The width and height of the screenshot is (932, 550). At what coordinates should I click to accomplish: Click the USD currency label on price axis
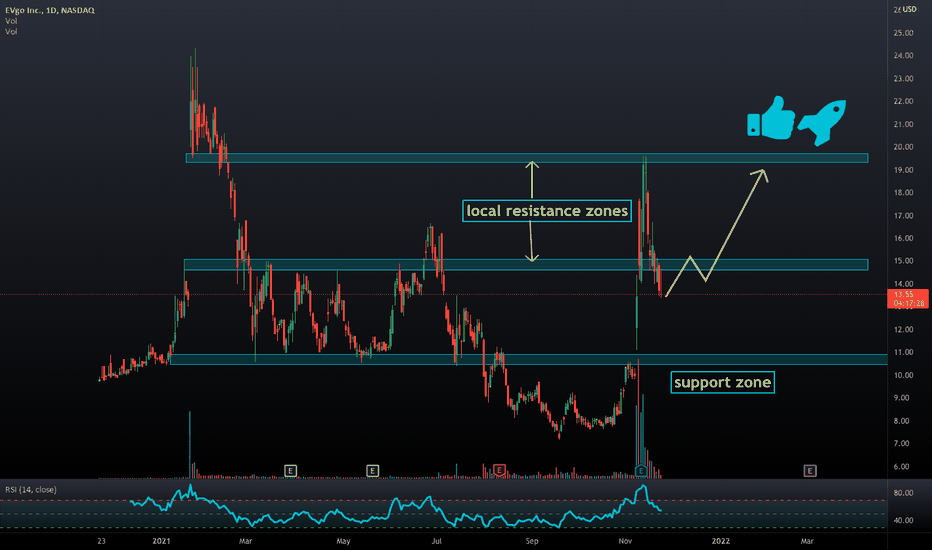click(909, 10)
